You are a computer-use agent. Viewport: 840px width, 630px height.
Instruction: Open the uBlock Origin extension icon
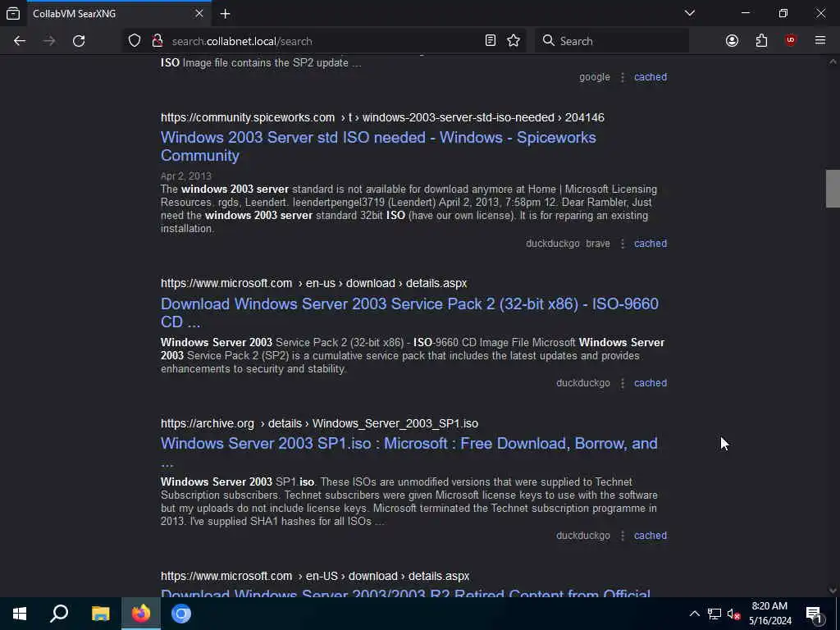pyautogui.click(x=791, y=41)
